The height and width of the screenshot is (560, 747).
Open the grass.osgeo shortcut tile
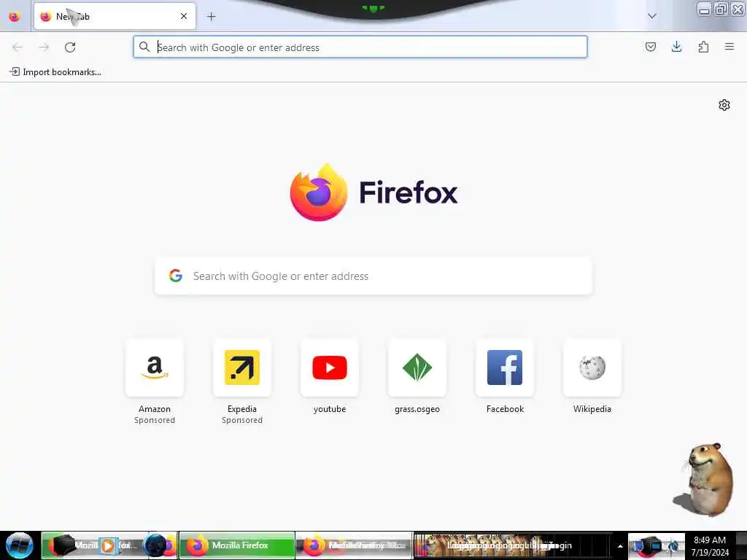click(x=417, y=367)
